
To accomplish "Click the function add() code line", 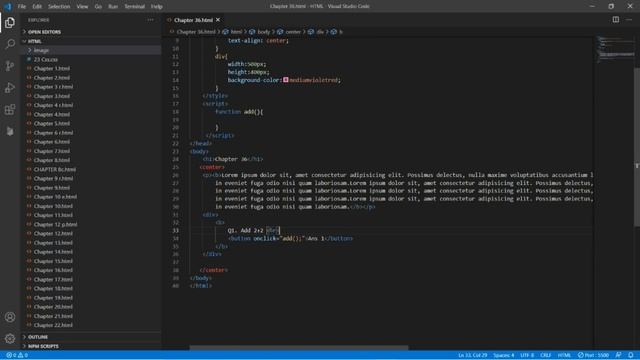I will click(239, 112).
